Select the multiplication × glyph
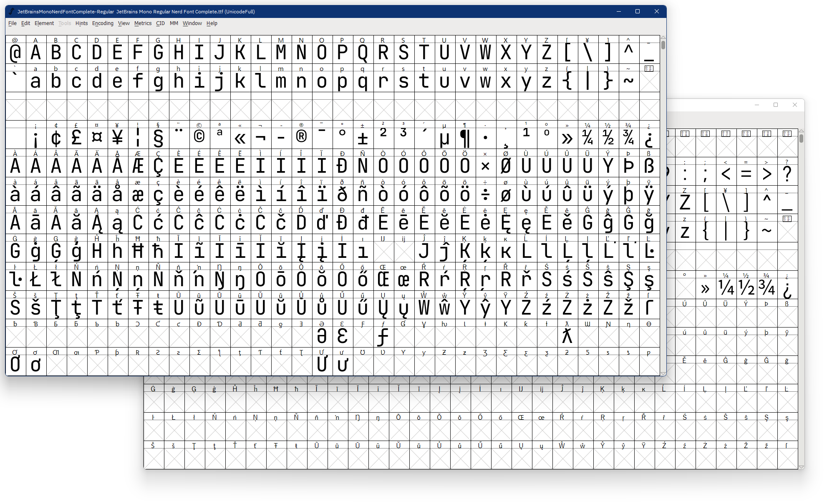827x504 pixels. [486, 163]
